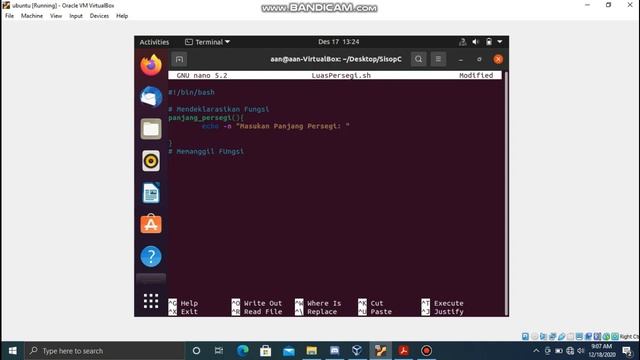This screenshot has height=360, width=640.
Task: Click the nano Execute shortcut label
Action: pos(449,303)
